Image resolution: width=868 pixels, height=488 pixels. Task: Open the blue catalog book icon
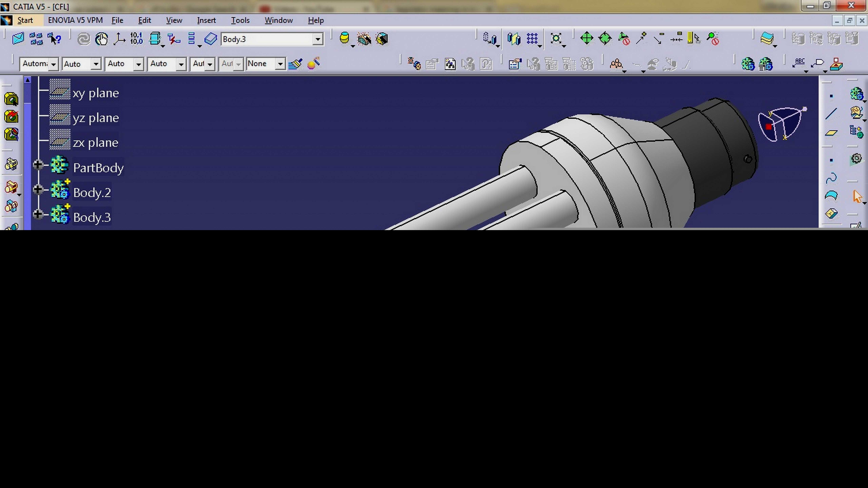pyautogui.click(x=211, y=39)
